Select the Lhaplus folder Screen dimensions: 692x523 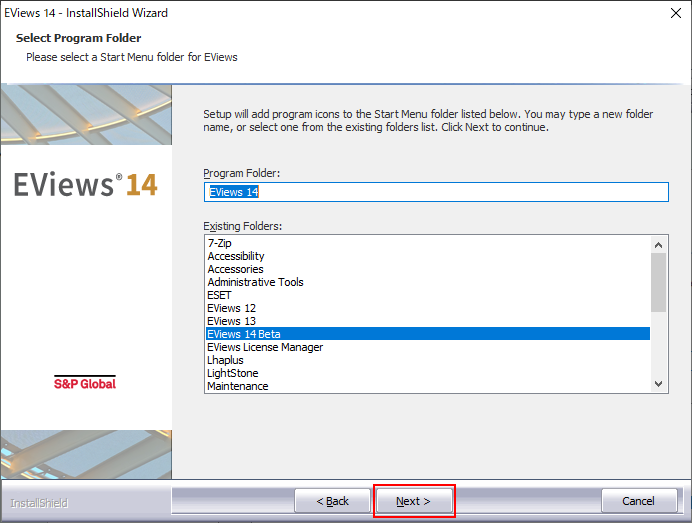point(428,360)
